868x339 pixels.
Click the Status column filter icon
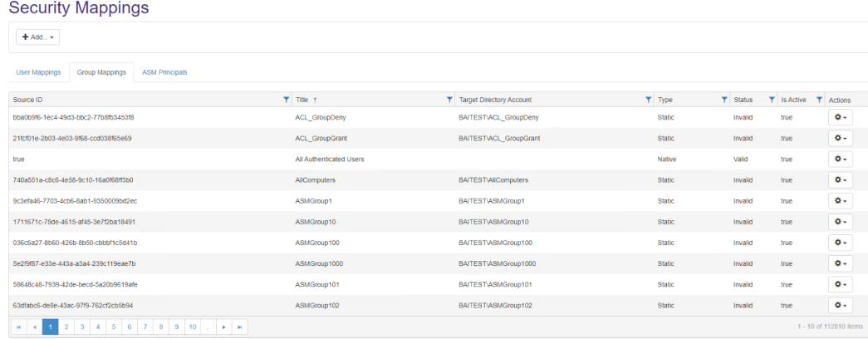point(772,100)
